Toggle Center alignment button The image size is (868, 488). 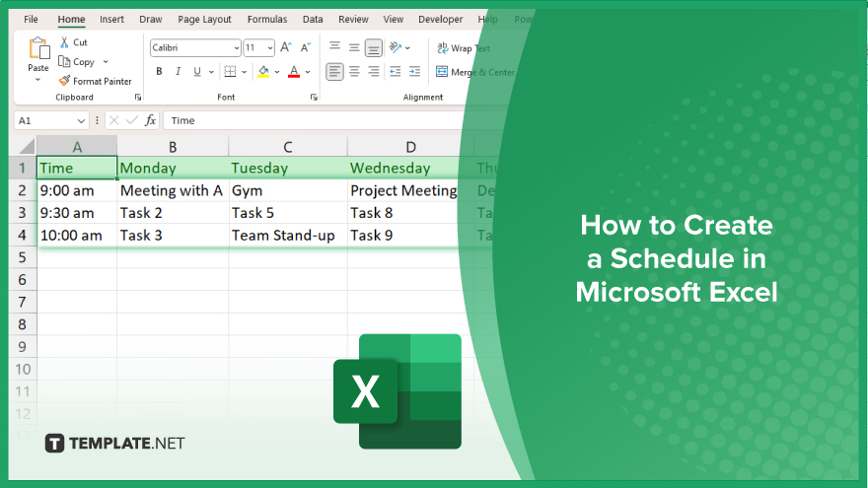pos(354,71)
